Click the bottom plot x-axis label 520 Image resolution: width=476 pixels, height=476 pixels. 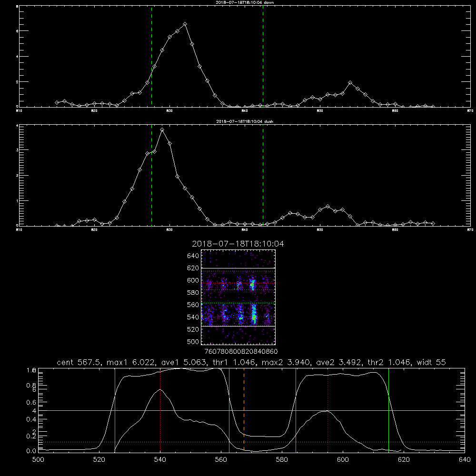tap(99, 460)
